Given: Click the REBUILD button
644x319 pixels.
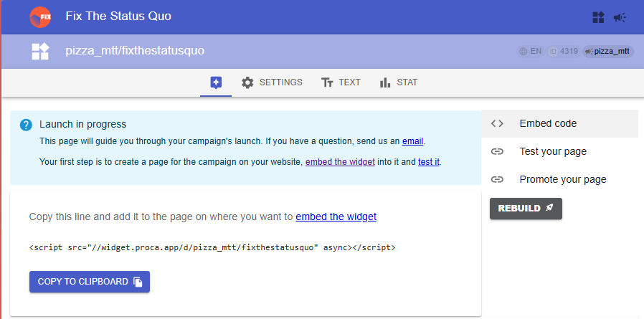Looking at the screenshot, I should coord(526,209).
